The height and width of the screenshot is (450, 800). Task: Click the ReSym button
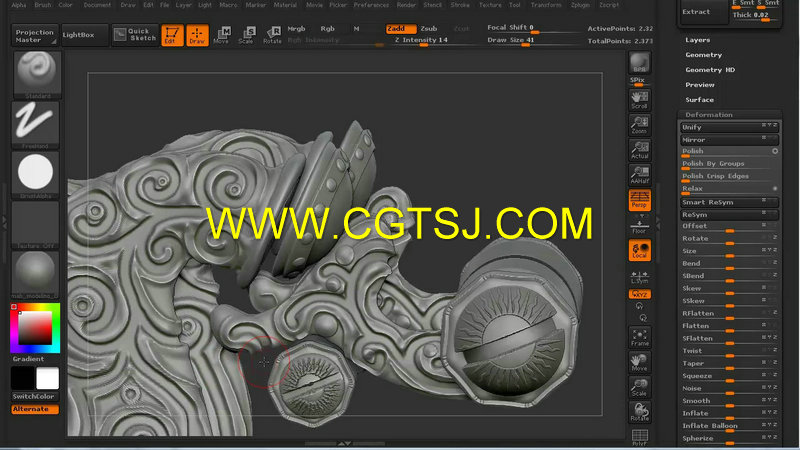729,215
